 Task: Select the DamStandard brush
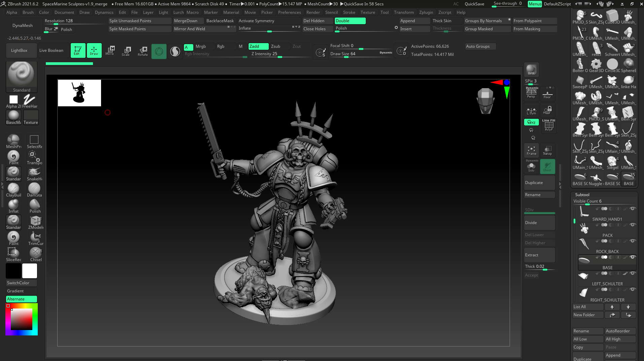34,190
